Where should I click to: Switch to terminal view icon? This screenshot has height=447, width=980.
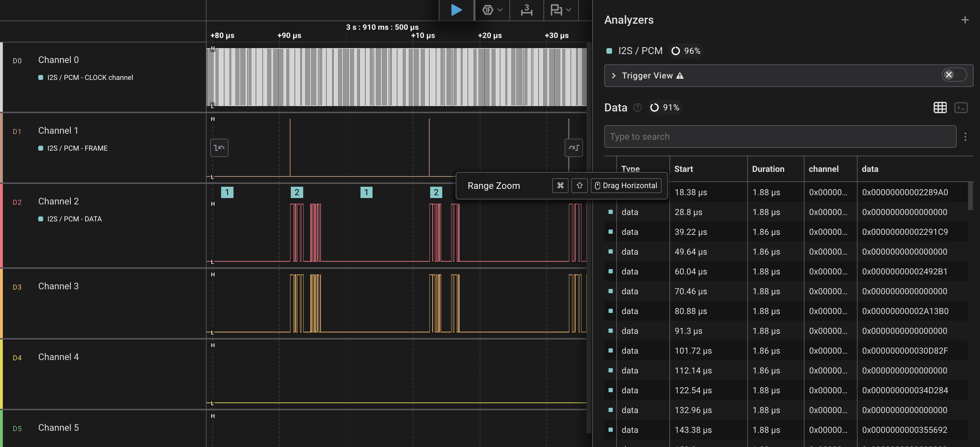[x=961, y=108]
